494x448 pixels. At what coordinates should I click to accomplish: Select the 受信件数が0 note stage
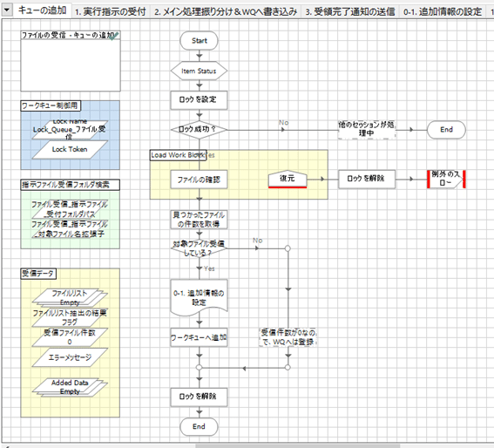tap(288, 337)
